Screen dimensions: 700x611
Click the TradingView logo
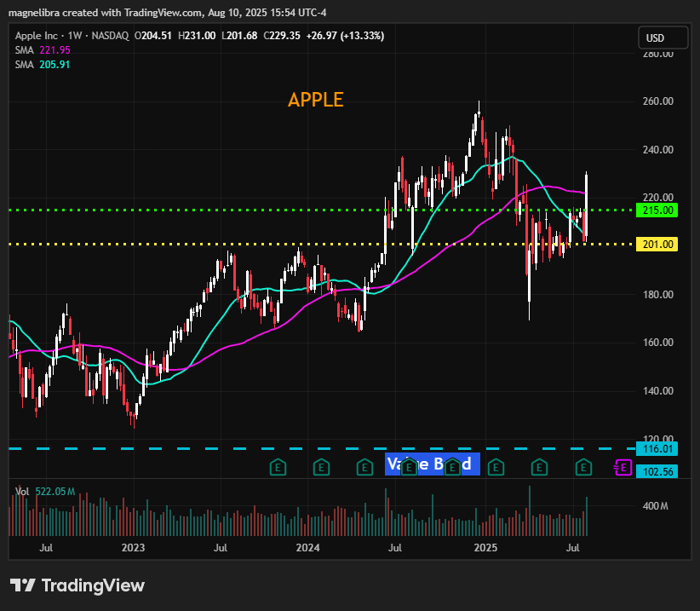pos(77,585)
